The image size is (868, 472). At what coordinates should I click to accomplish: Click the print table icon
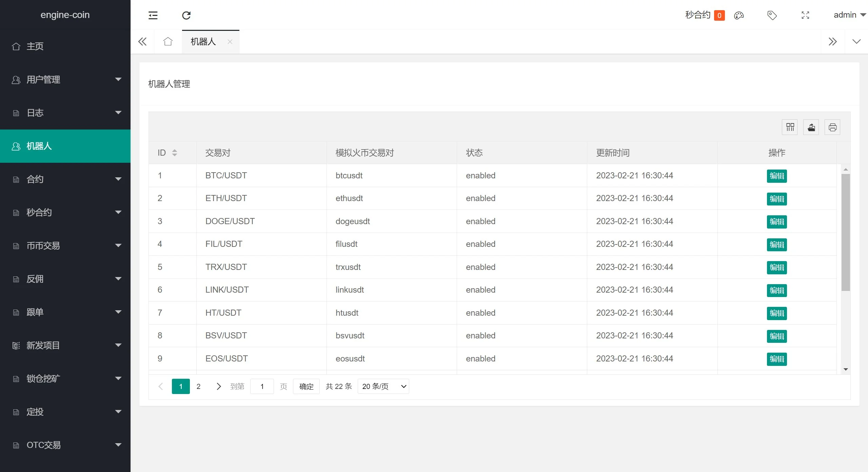pyautogui.click(x=832, y=127)
